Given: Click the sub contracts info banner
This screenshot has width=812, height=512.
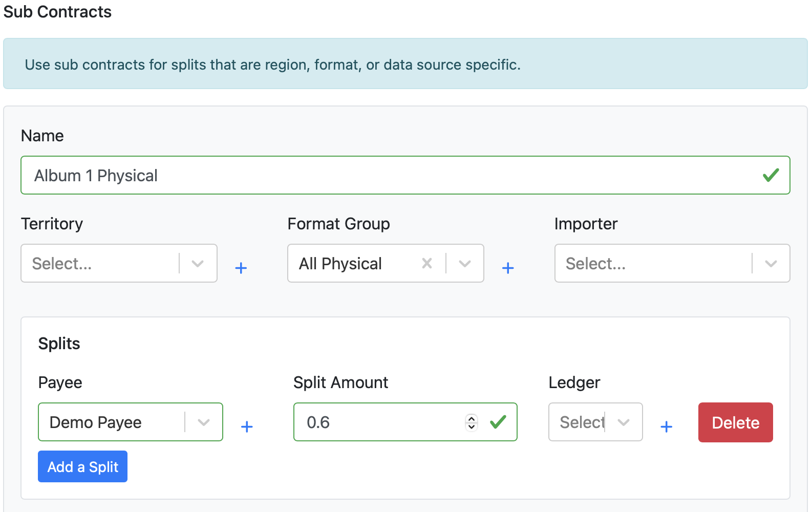Looking at the screenshot, I should tap(405, 64).
